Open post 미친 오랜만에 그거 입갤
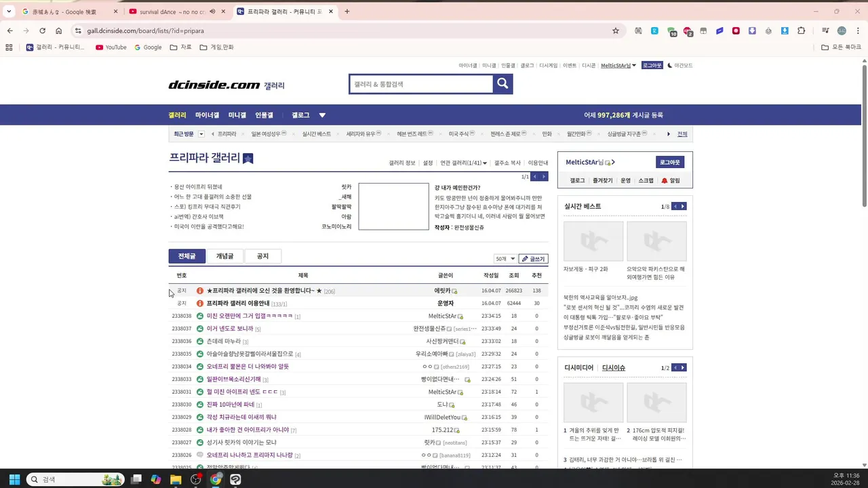This screenshot has height=488, width=868. [250, 317]
